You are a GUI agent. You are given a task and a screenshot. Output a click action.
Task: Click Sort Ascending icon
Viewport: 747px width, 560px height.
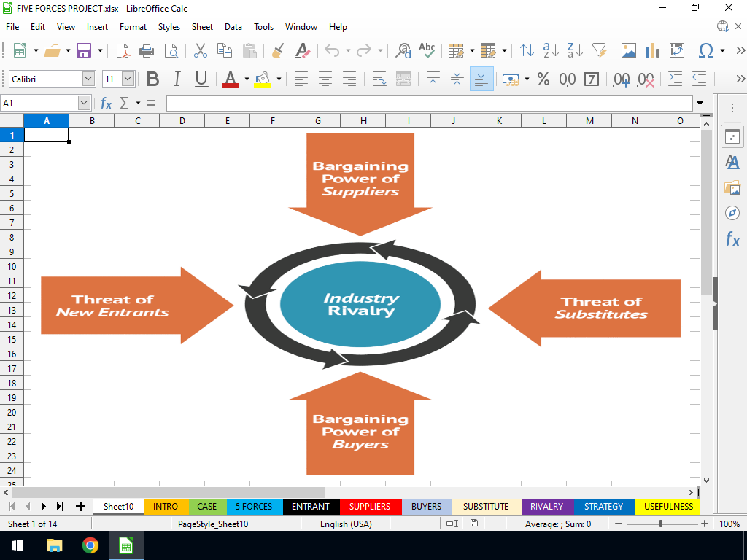point(551,50)
